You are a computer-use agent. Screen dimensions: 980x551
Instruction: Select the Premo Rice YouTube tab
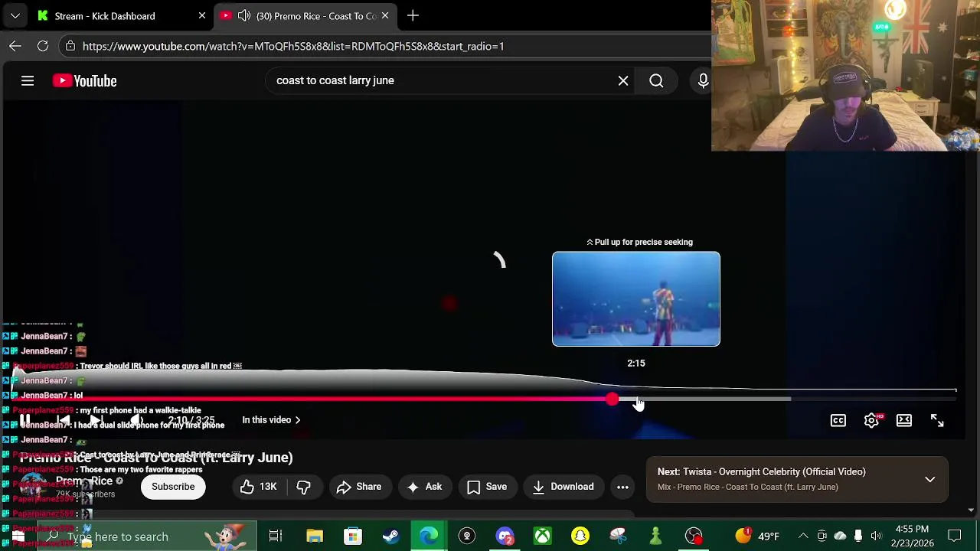[x=306, y=15]
